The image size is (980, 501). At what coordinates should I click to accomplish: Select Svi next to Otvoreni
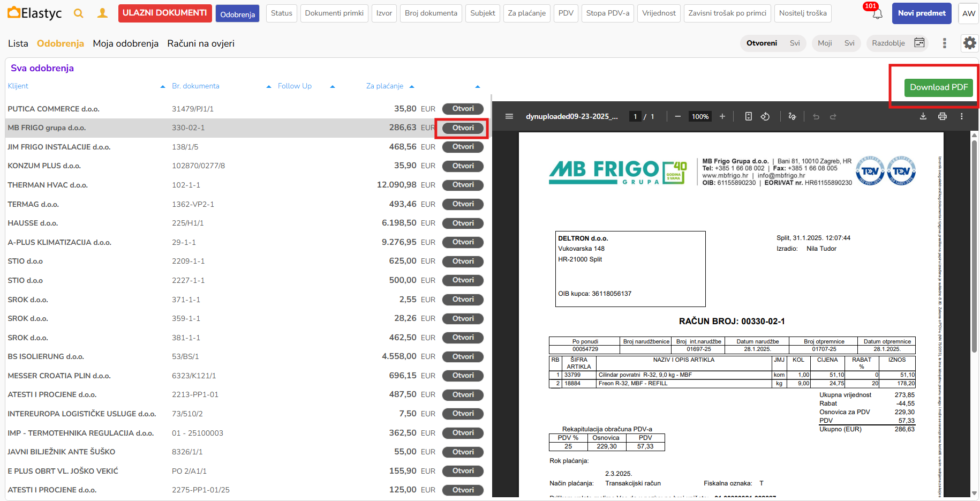pos(795,43)
